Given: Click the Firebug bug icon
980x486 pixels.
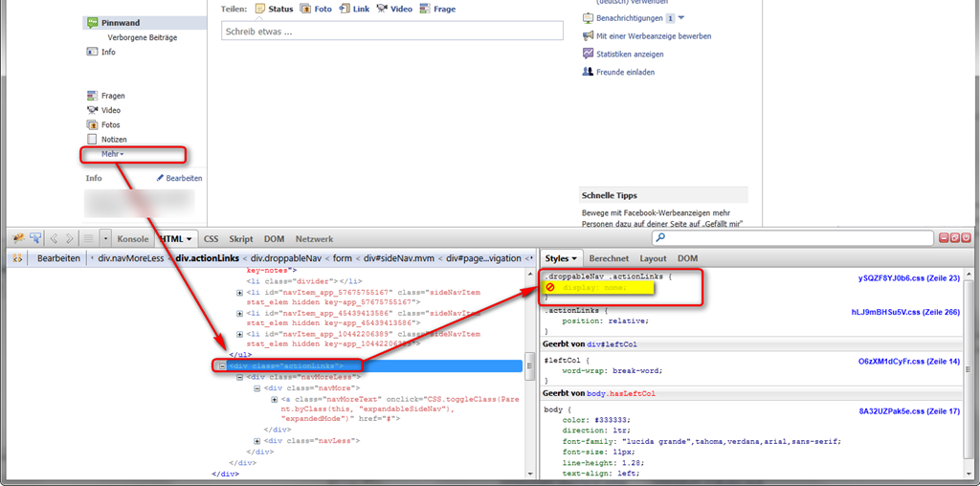Looking at the screenshot, I should 18,238.
